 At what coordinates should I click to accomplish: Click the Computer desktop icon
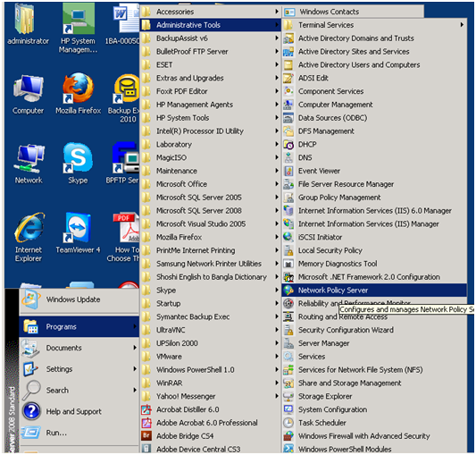point(29,88)
